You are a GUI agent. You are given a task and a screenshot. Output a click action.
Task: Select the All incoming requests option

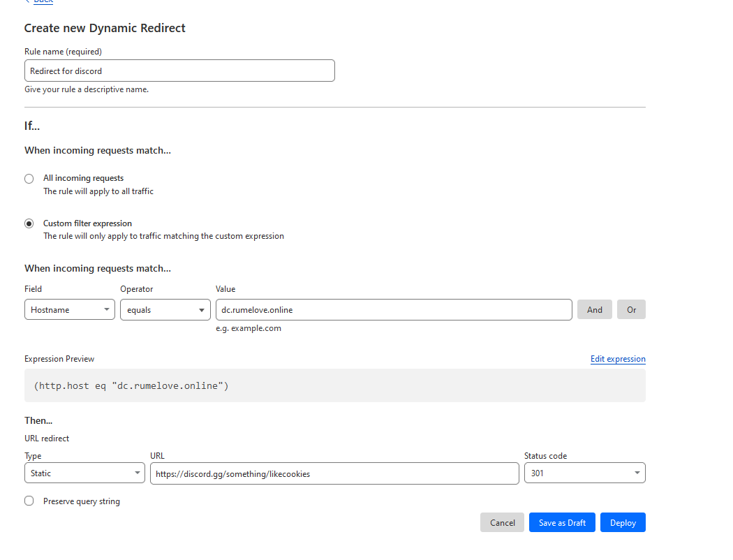pos(29,178)
